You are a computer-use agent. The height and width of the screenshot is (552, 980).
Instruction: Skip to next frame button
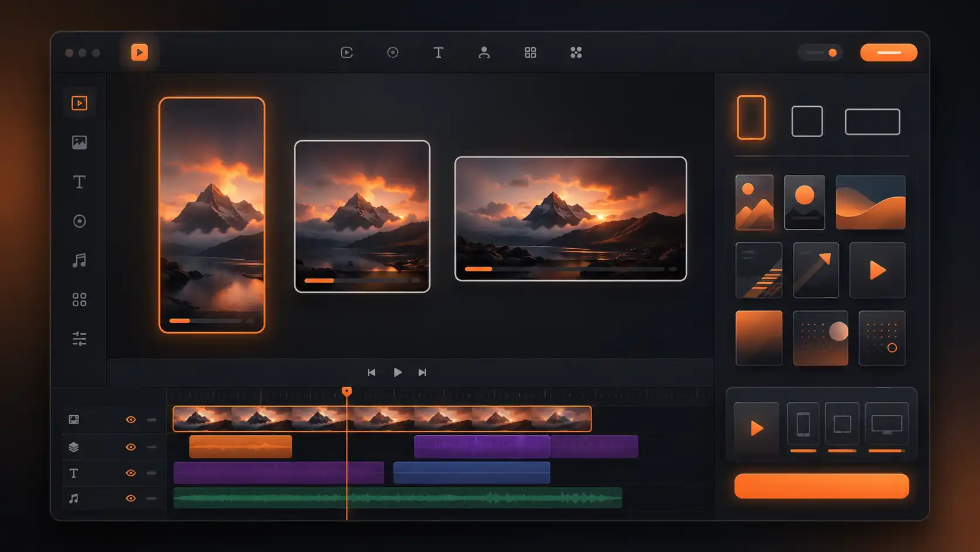pos(423,372)
